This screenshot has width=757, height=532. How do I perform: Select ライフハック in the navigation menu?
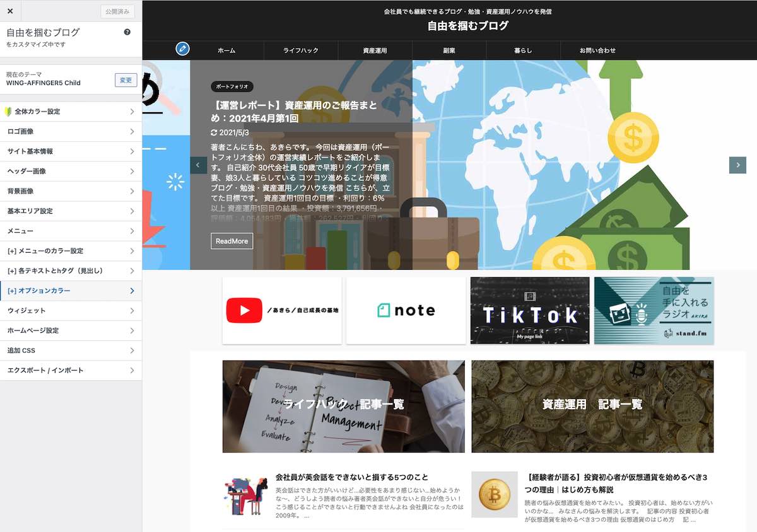pyautogui.click(x=301, y=50)
